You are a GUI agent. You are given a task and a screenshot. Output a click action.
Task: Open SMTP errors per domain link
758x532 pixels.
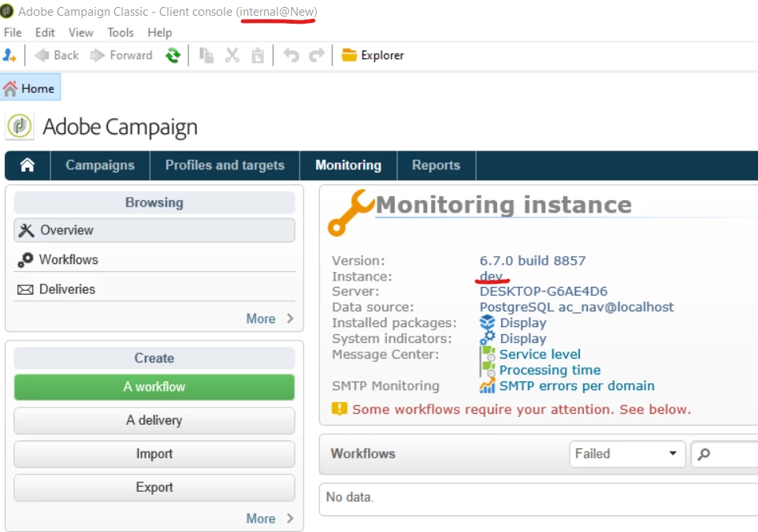[577, 386]
